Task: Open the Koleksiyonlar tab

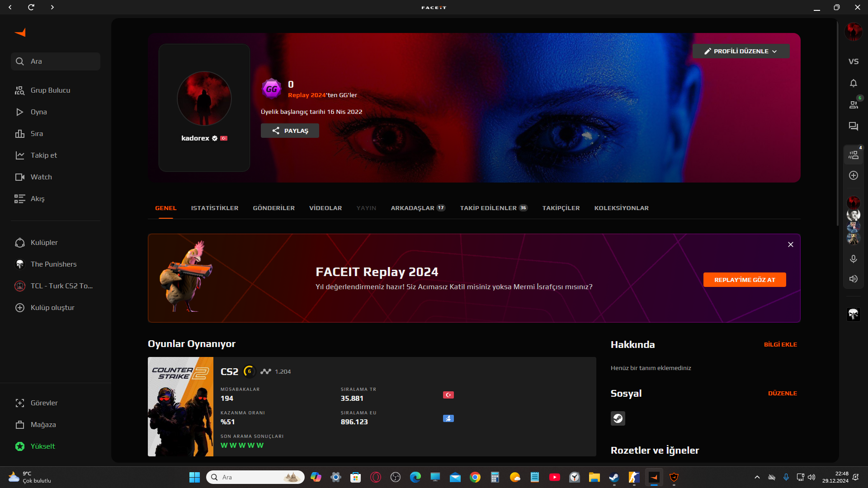Action: 621,208
